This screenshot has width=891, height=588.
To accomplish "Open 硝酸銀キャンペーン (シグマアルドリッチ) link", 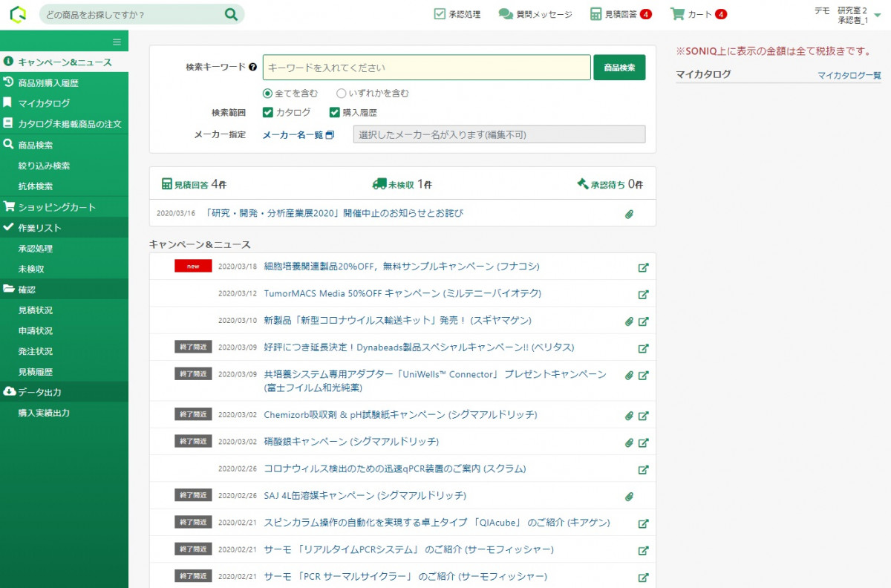I will point(351,442).
